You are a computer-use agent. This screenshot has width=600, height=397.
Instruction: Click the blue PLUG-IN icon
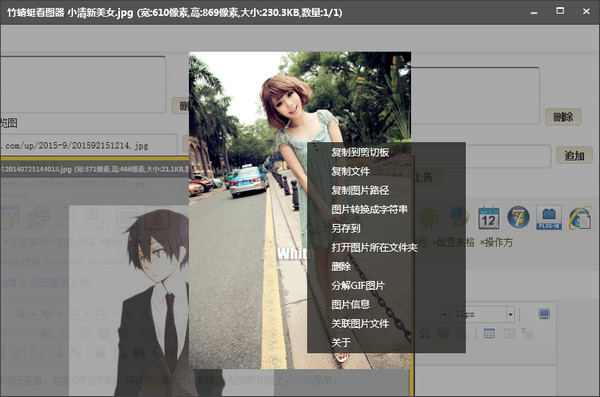point(549,217)
